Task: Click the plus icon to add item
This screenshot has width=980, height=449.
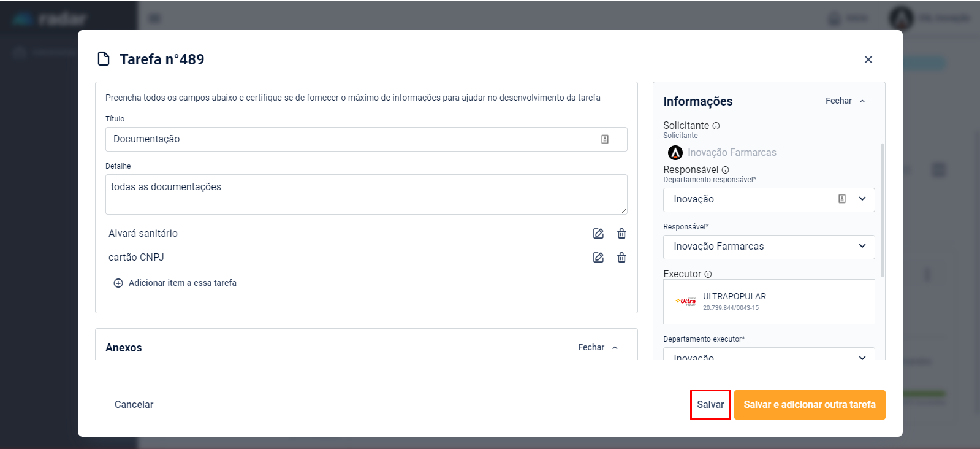Action: [x=118, y=283]
